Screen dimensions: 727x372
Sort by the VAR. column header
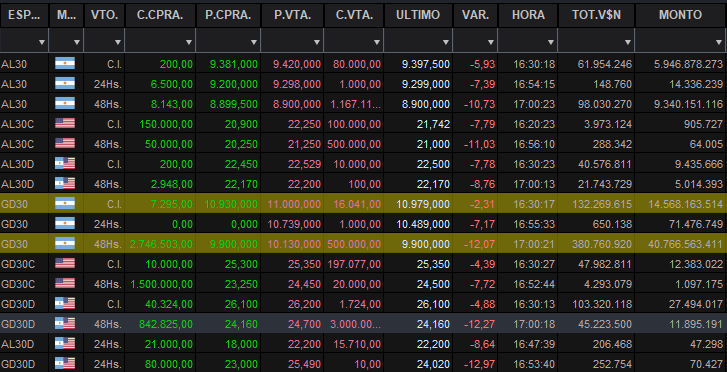coord(475,15)
